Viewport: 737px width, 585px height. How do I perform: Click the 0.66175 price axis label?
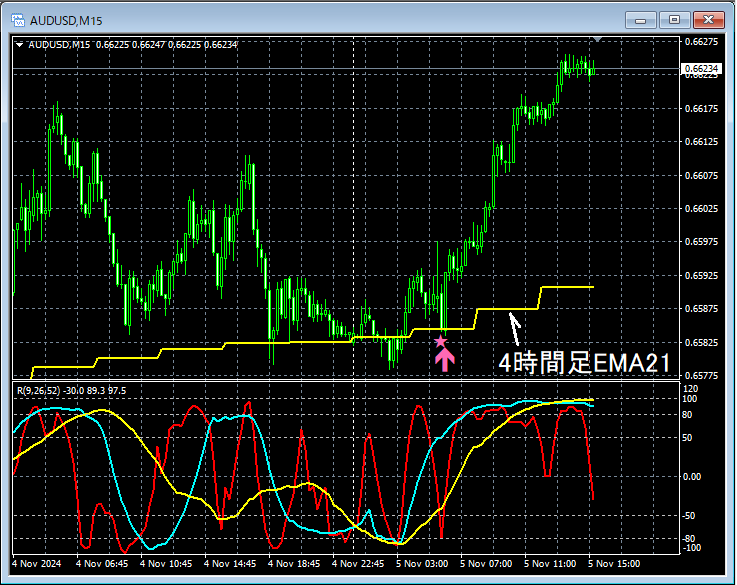(701, 109)
